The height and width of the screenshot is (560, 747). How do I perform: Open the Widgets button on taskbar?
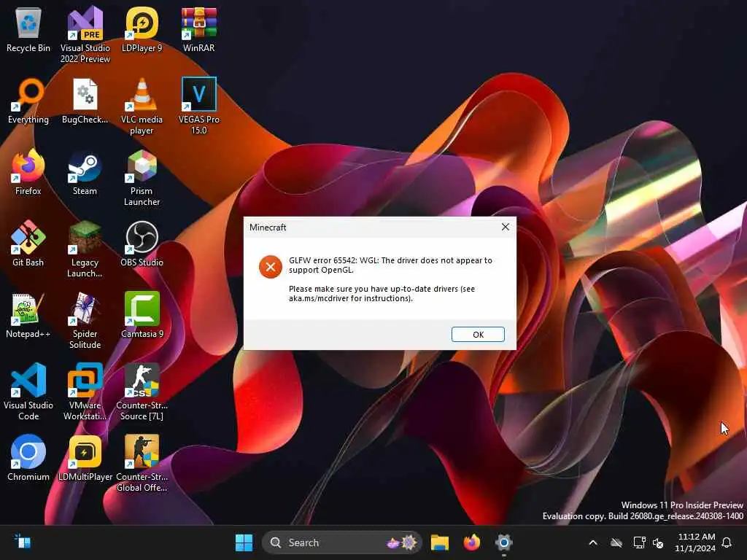(23, 542)
